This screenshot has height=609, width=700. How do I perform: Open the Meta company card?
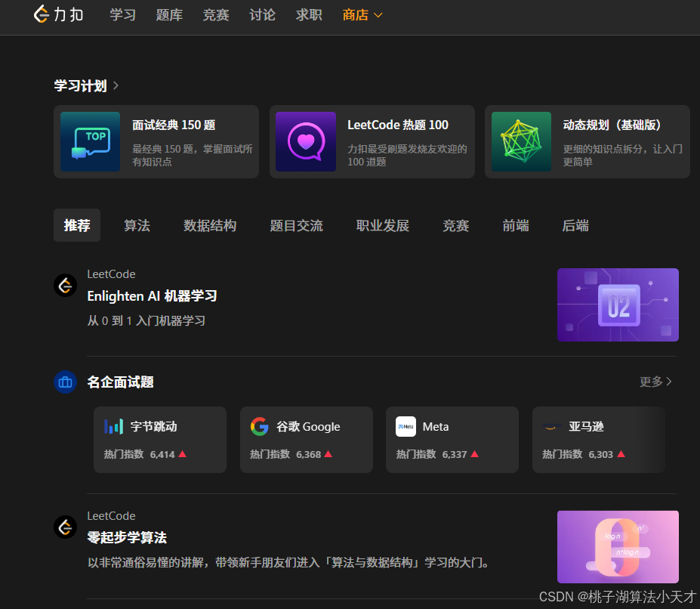(452, 440)
